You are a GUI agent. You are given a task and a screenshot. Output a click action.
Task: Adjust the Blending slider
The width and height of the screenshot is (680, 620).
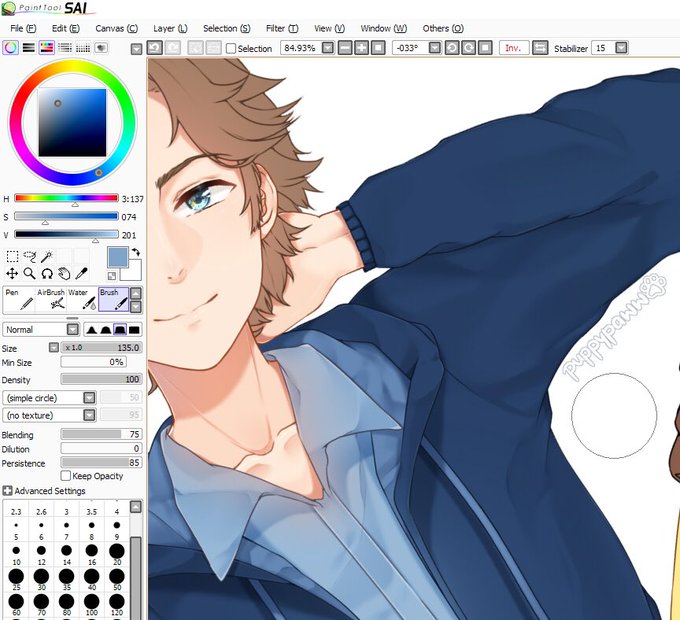point(101,434)
